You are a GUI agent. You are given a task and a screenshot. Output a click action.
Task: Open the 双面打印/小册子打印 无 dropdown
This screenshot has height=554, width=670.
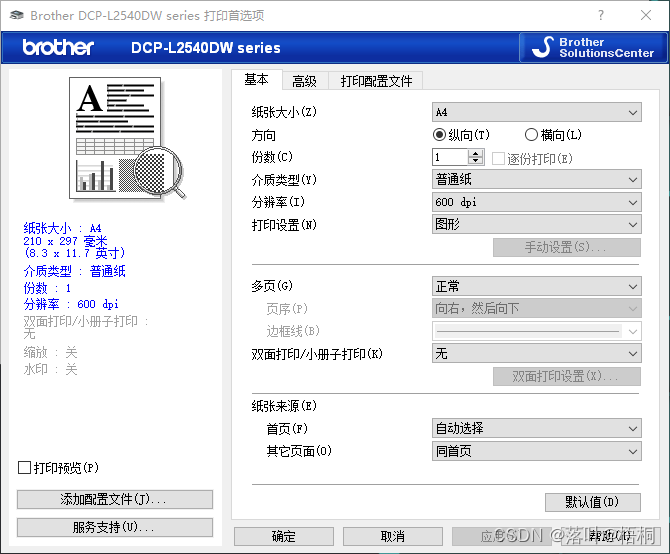536,354
